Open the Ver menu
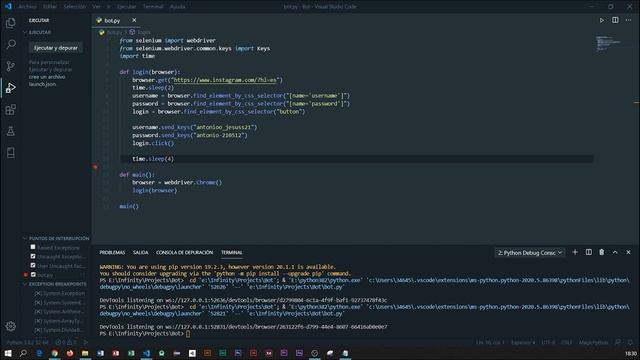Image resolution: width=640 pixels, height=360 pixels. (x=96, y=7)
